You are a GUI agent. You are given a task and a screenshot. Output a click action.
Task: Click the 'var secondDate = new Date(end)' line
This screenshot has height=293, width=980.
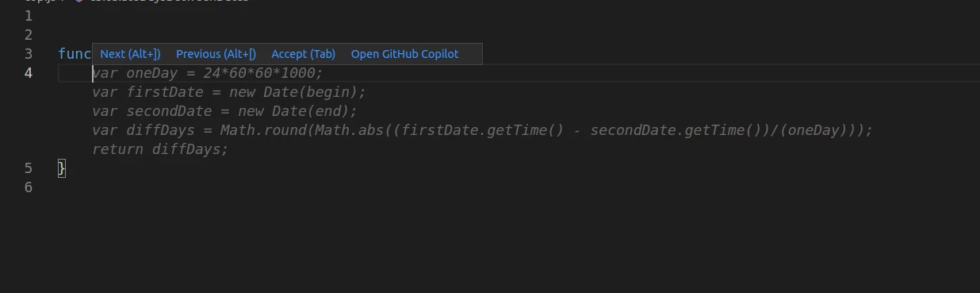point(224,111)
